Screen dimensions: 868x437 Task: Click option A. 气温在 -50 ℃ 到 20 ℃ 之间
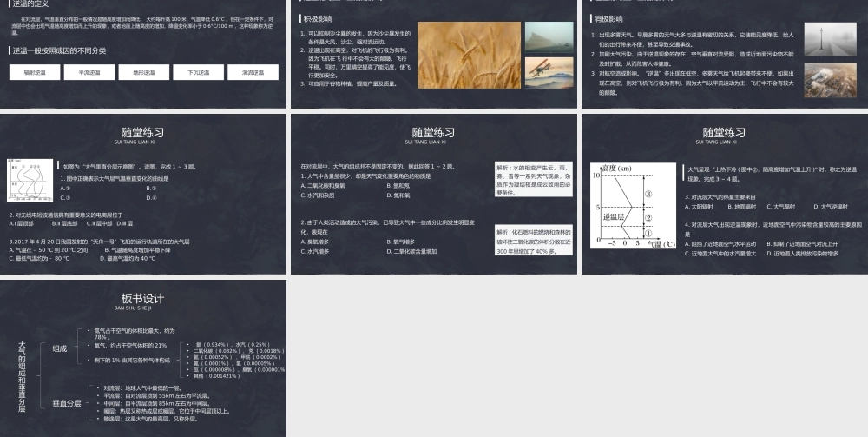[x=49, y=250]
